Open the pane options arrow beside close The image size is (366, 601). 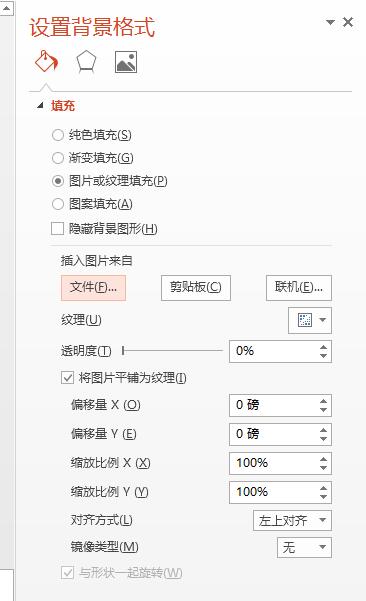tap(330, 22)
